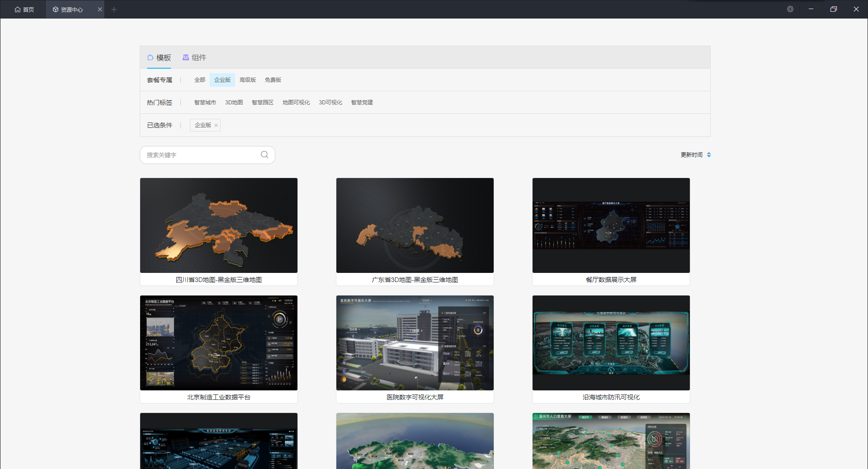Select the 模板 templates tab
This screenshot has width=868, height=469.
click(x=159, y=57)
